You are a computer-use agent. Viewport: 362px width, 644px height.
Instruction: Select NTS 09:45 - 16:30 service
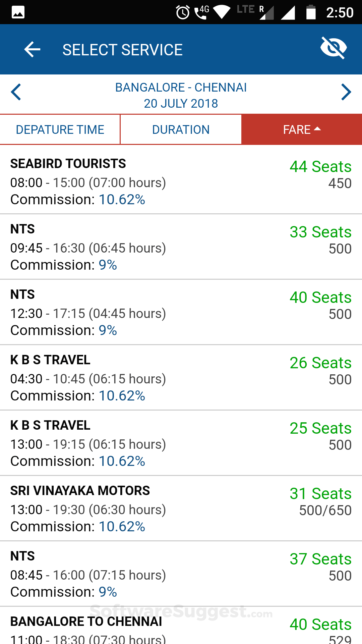point(181,247)
